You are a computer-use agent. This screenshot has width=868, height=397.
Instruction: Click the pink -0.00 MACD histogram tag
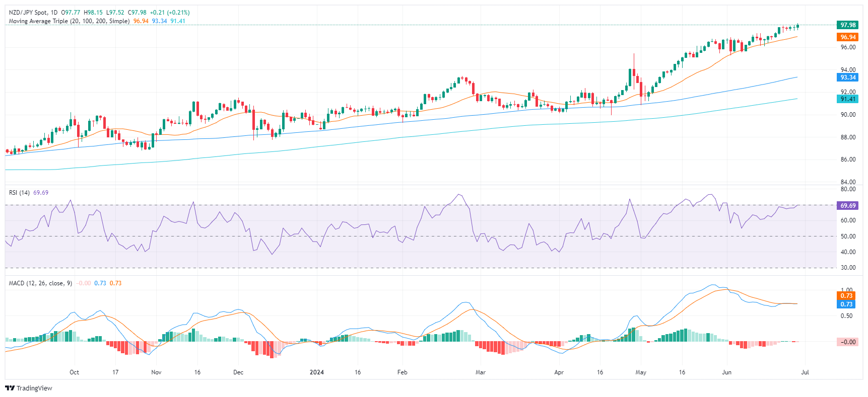coord(847,342)
